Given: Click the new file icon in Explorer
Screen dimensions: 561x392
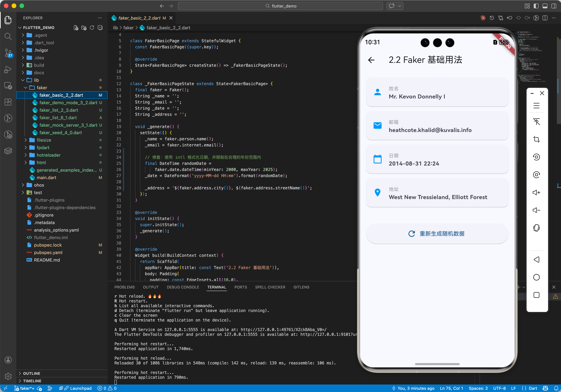Looking at the screenshot, I should click(76, 28).
